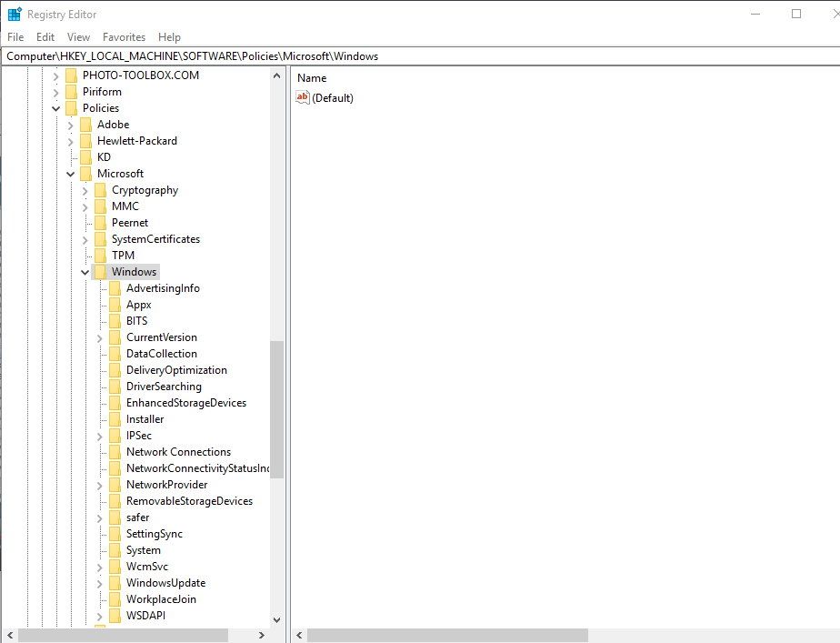Screen dimensions: 840x643
Task: Expand the IPSec key
Action: [x=99, y=437]
